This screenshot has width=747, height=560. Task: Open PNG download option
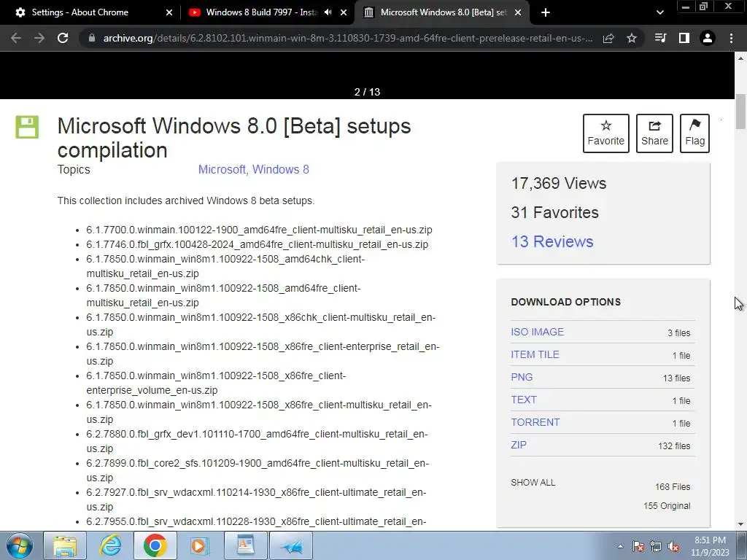tap(522, 377)
